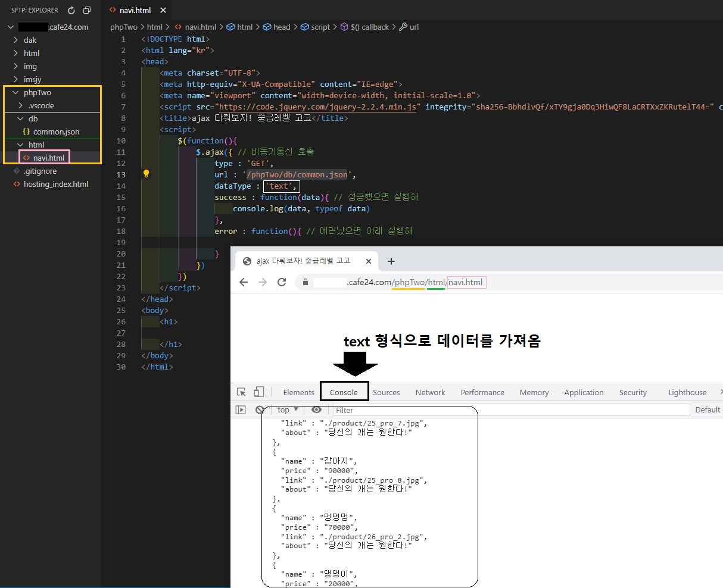Click the browser back arrow
The width and height of the screenshot is (723, 588).
243,282
